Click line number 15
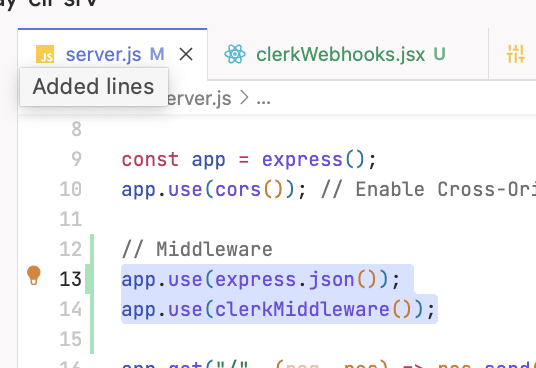This screenshot has height=368, width=536. pos(71,339)
